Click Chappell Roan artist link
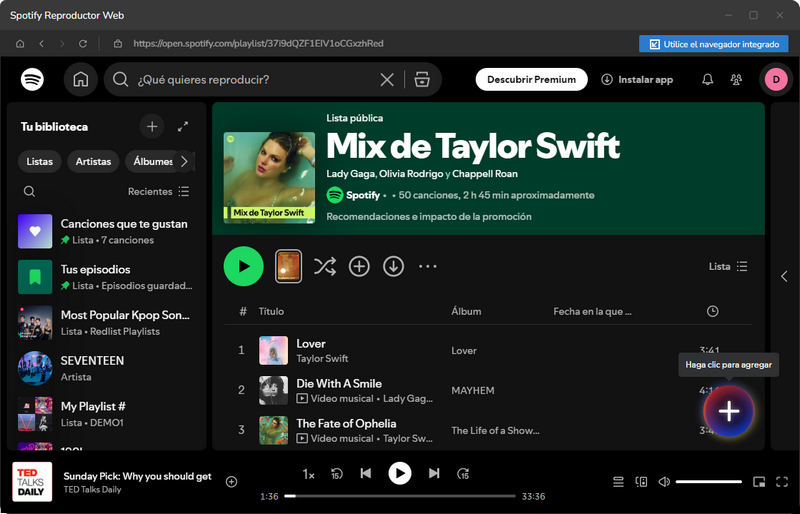 (x=485, y=174)
